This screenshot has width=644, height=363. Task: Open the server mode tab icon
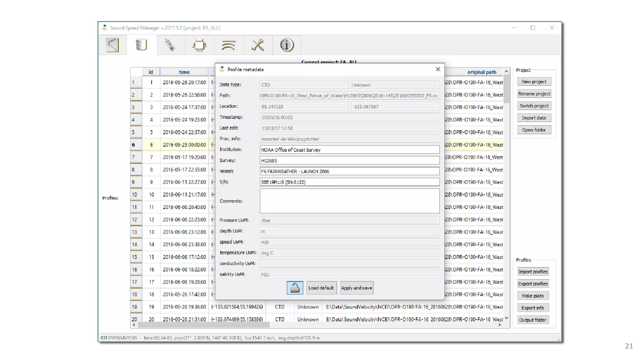tap(199, 45)
